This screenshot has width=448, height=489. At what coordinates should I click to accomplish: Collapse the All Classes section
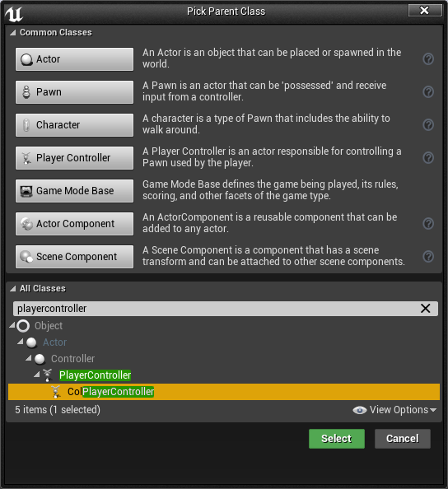click(13, 288)
